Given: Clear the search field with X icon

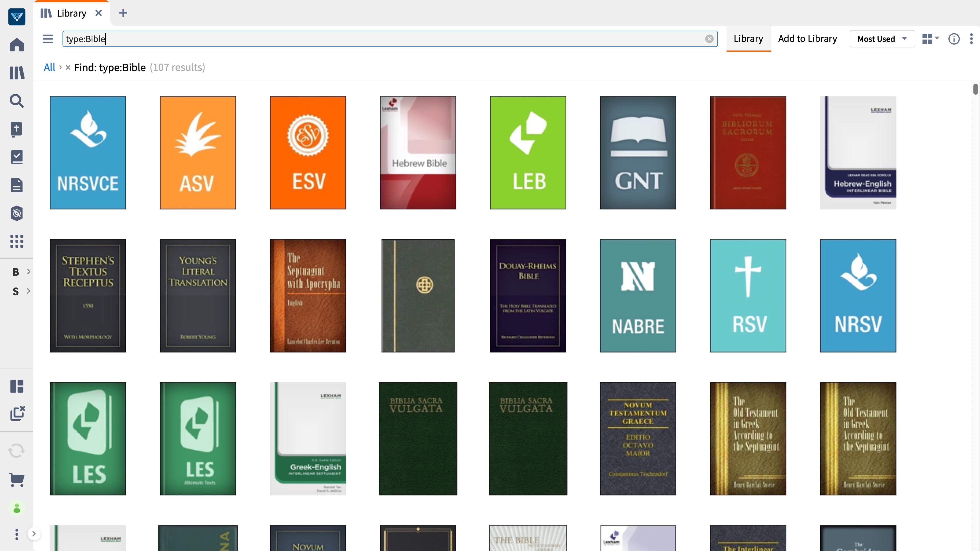Looking at the screenshot, I should coord(709,39).
